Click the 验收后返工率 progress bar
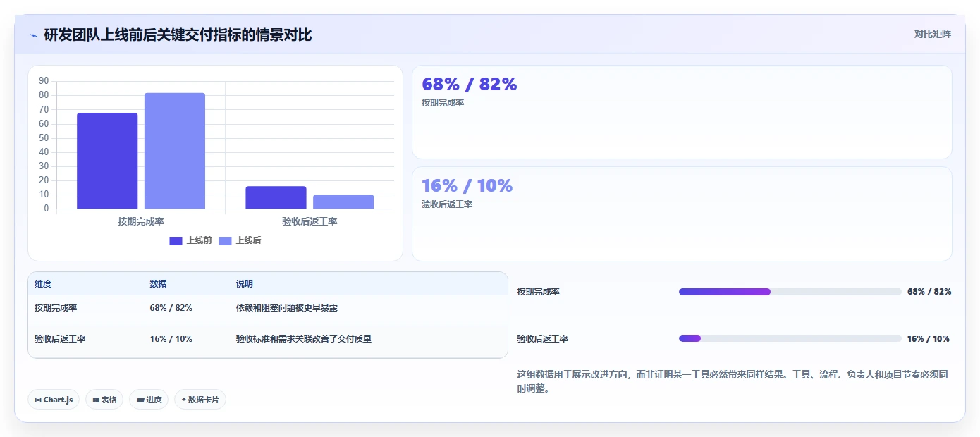 (790, 338)
